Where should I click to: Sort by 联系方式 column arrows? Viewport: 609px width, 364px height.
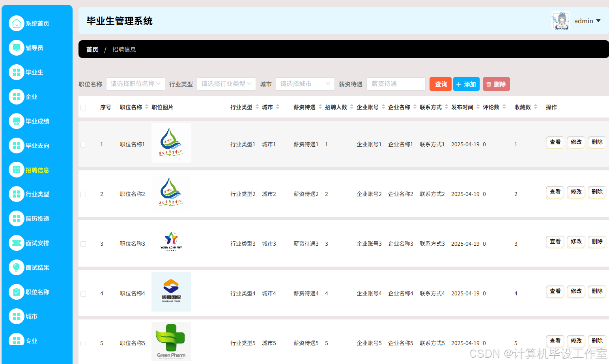pyautogui.click(x=446, y=107)
